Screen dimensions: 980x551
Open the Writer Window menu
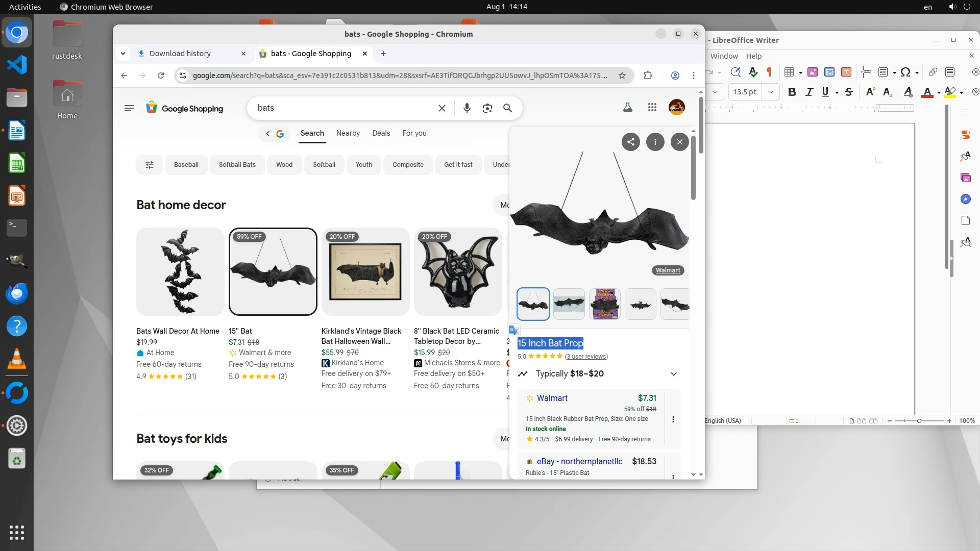tap(724, 56)
